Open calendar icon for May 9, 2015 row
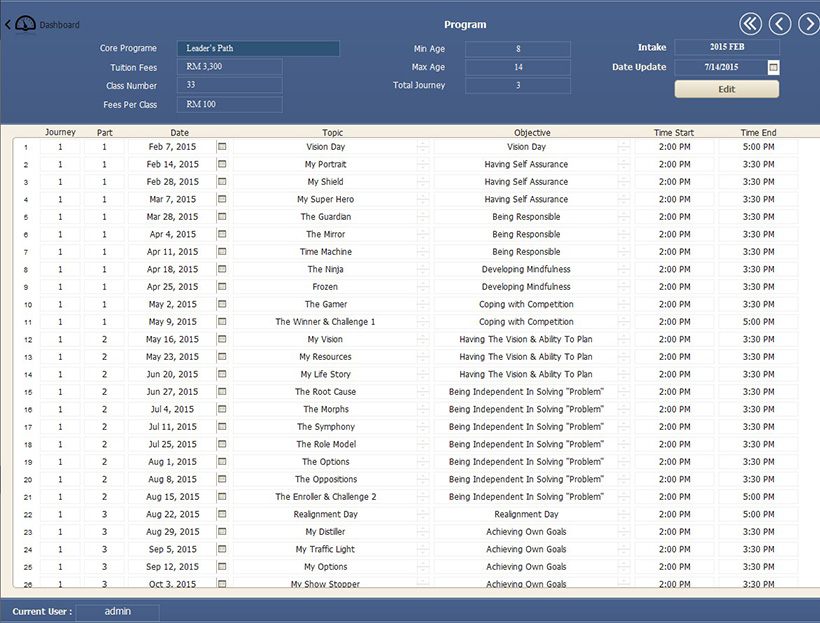 (x=222, y=322)
